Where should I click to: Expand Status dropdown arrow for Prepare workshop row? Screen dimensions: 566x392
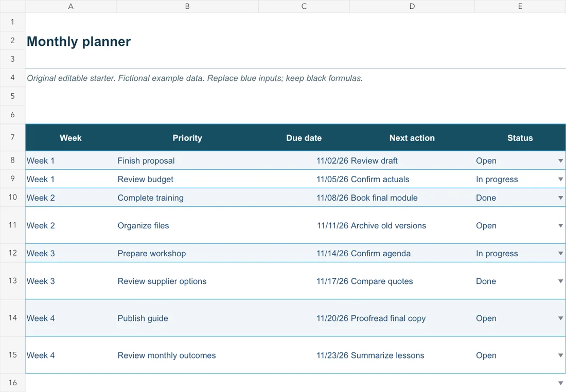[560, 254]
